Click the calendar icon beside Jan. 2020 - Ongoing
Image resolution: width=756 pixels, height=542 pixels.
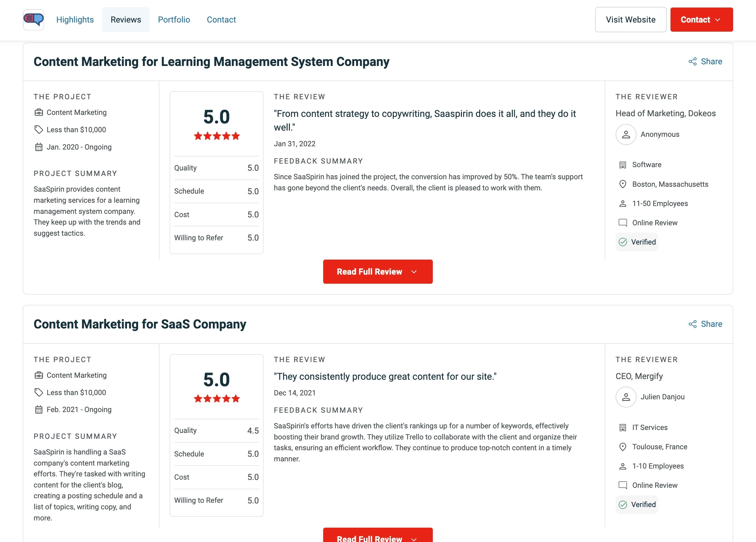coord(38,147)
